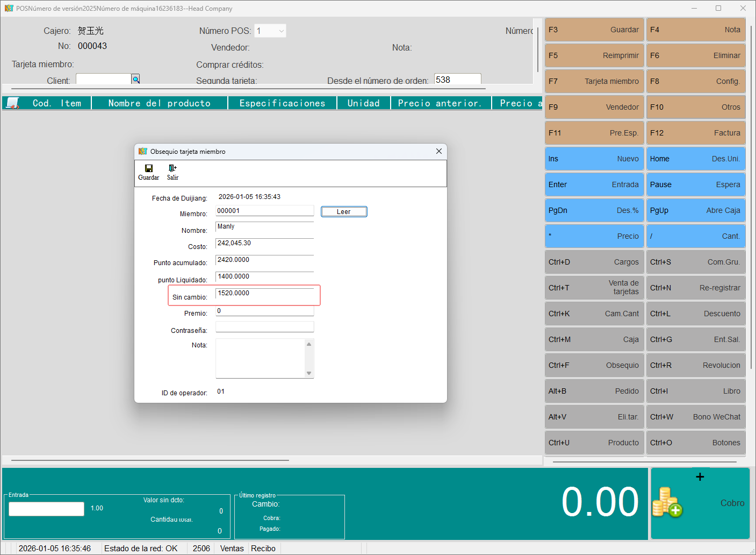Click the client search magnifier icon
The image size is (756, 555).
click(136, 80)
